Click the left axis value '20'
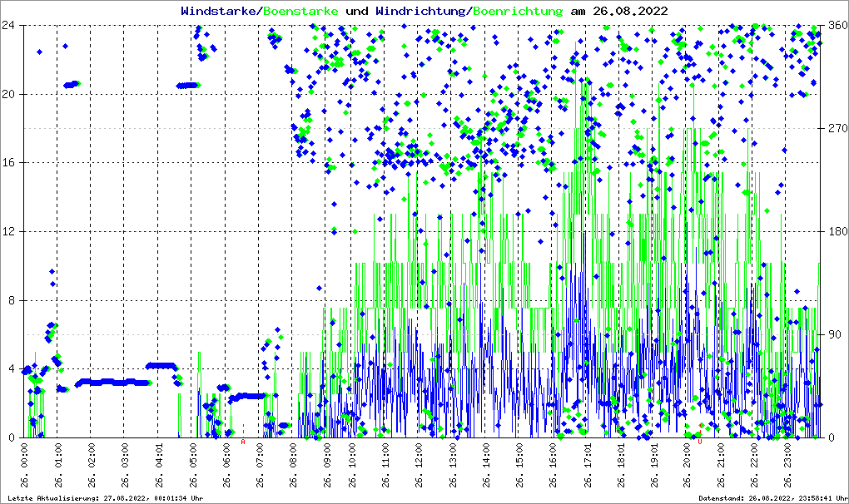 pyautogui.click(x=8, y=94)
